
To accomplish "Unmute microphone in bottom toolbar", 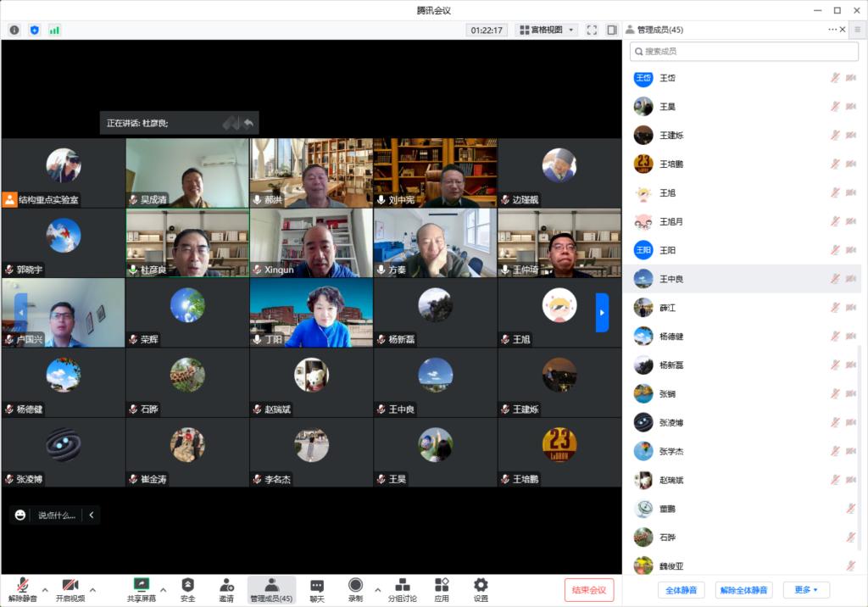I will [23, 590].
